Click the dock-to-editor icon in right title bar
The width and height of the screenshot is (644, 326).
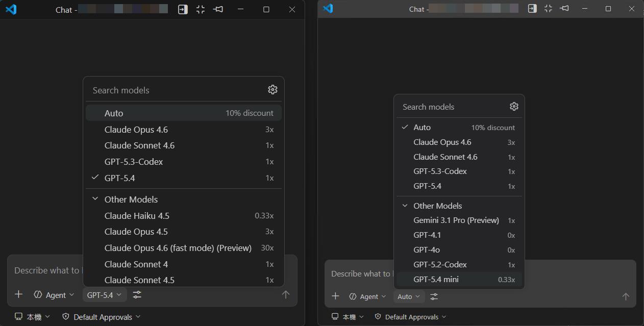[x=532, y=9]
